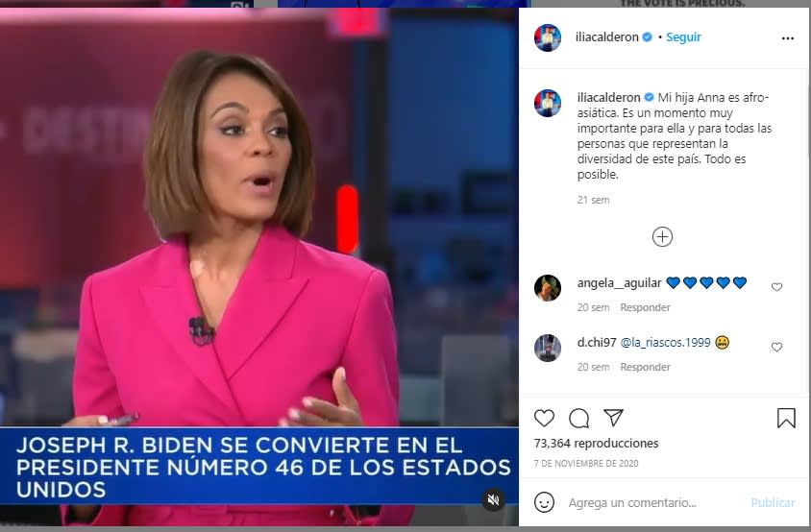The image size is (811, 532).
Task: Open angela__aguilar's profile avatar
Action: pyautogui.click(x=547, y=288)
